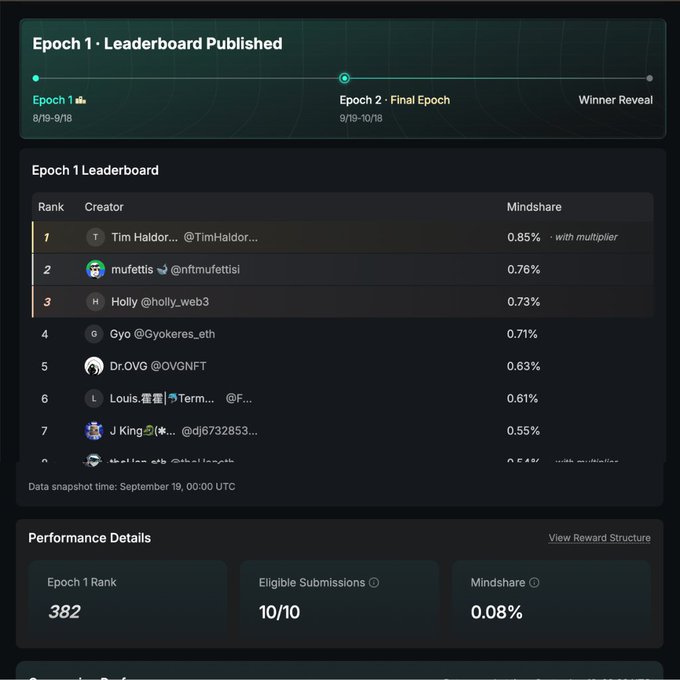Click the Dr.OVG creator name
Screen dimensions: 680x680
pos(128,366)
